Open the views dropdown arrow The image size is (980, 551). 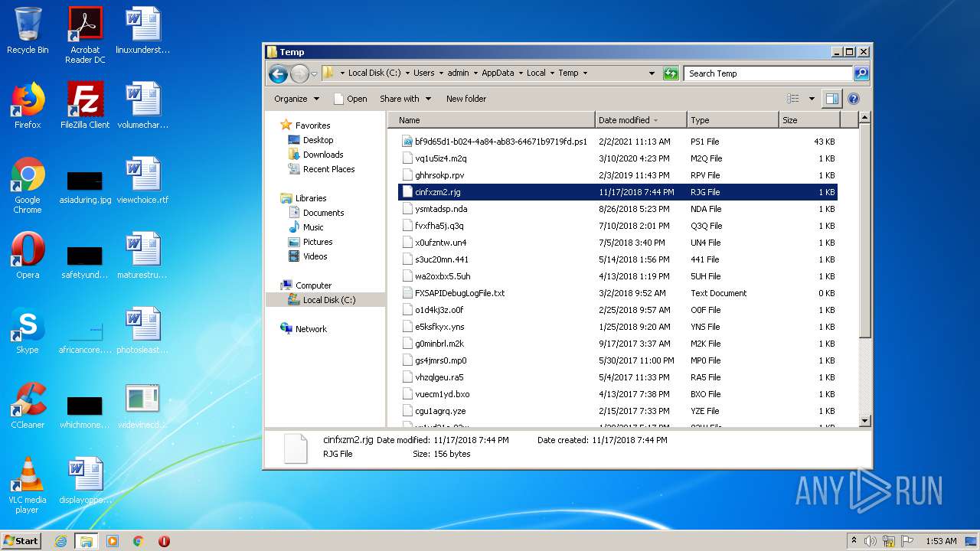click(812, 99)
